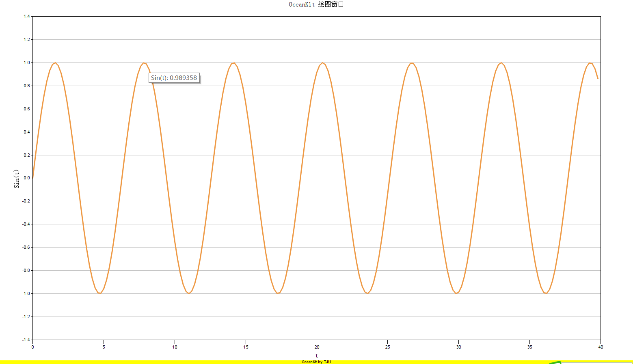The width and height of the screenshot is (633, 364).
Task: Select the "Sin(t)" vertical axis label
Action: [17, 179]
